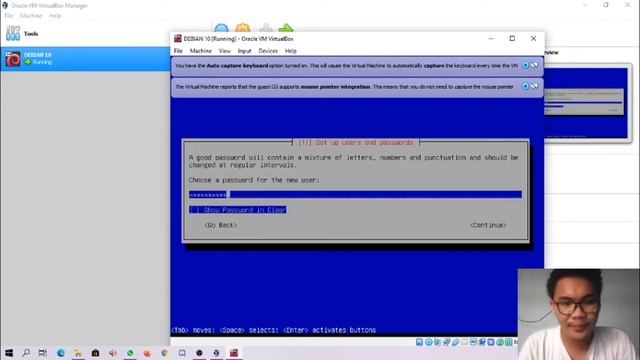
Task: Click the password input field
Action: click(355, 195)
